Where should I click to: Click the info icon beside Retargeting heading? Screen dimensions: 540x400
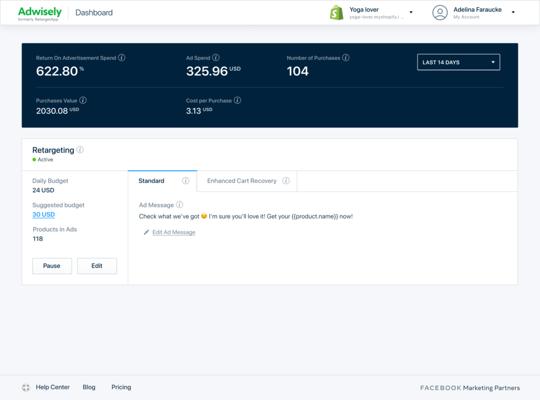click(80, 150)
